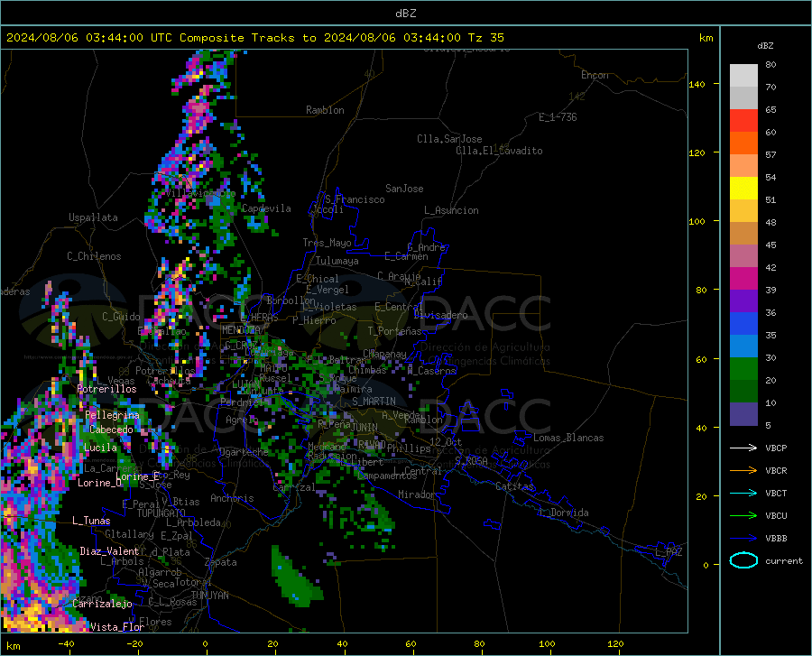Click the MENDOZA city label
Image resolution: width=812 pixels, height=656 pixels.
(x=241, y=330)
